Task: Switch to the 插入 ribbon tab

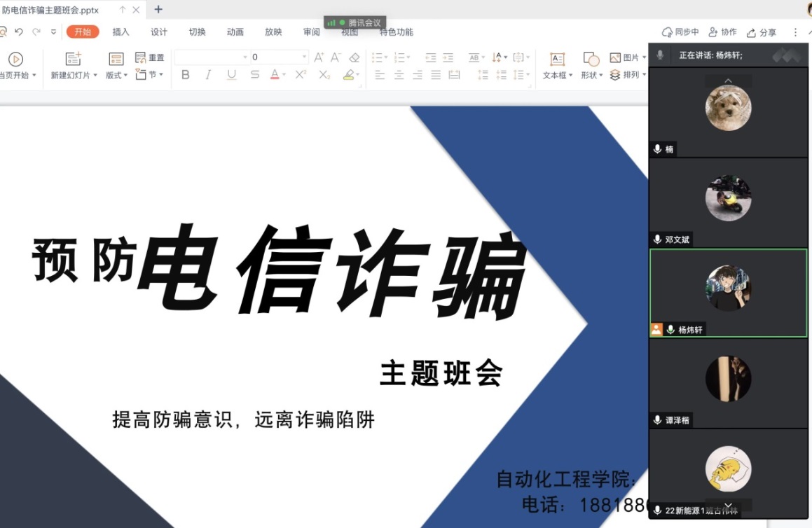Action: 121,32
